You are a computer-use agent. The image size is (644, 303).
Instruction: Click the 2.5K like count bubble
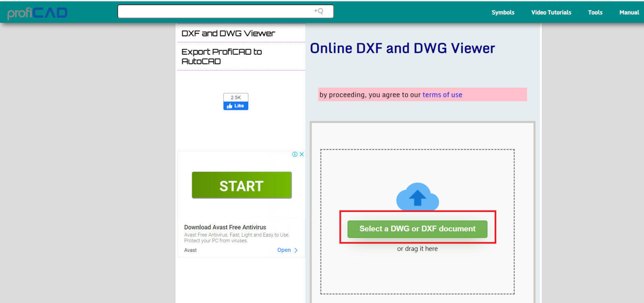[236, 97]
